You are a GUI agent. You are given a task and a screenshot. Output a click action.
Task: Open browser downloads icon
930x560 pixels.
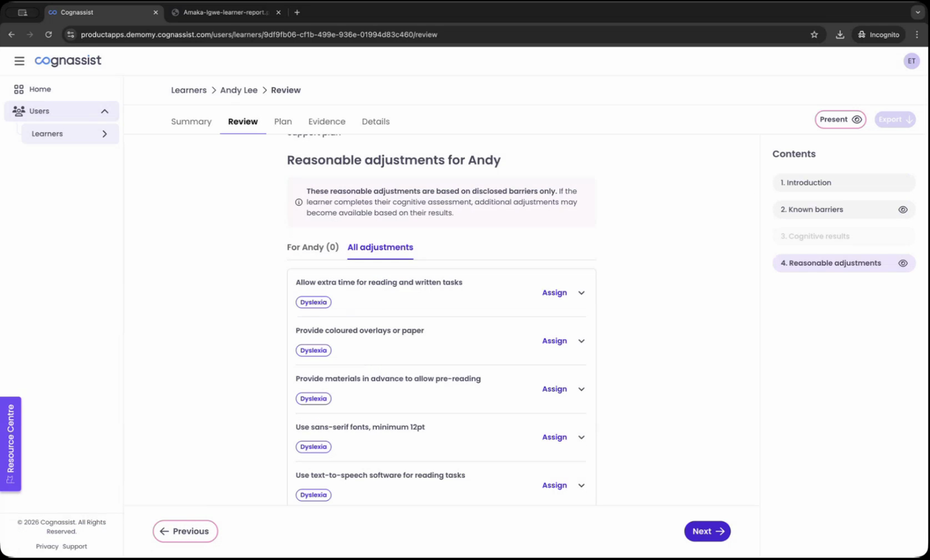[x=840, y=34]
